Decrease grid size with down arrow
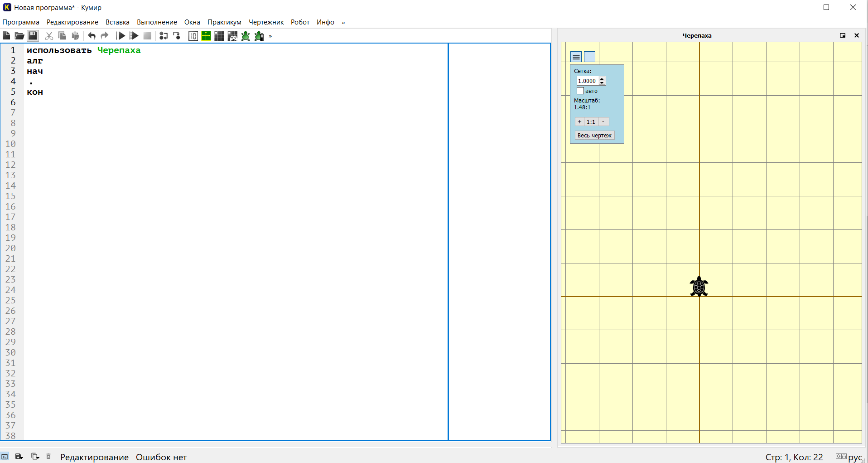Viewport: 868px width, 463px height. coord(602,83)
